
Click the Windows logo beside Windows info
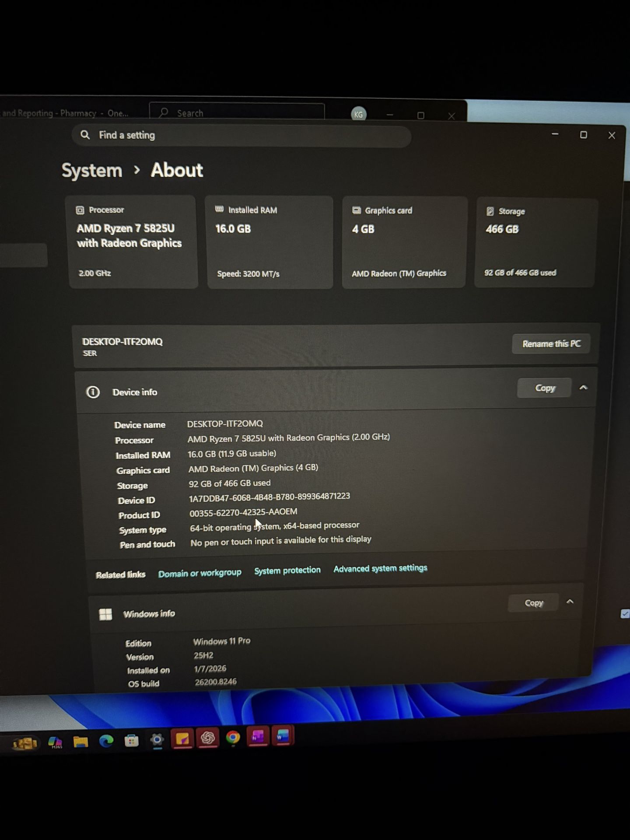coord(105,614)
